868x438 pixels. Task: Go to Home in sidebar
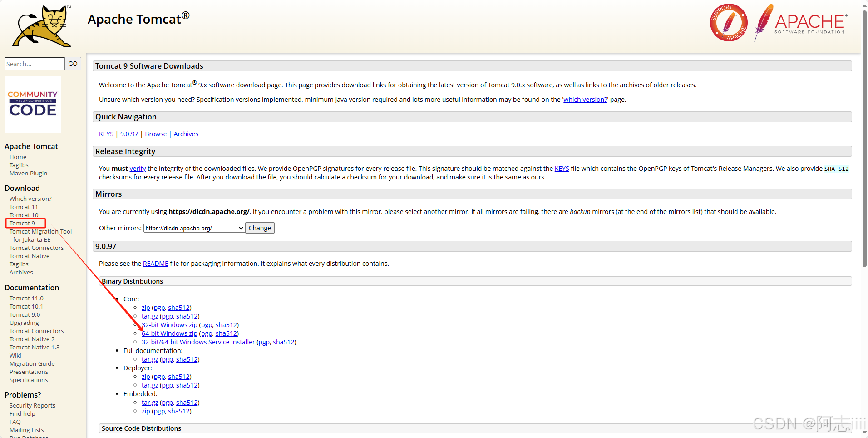click(x=18, y=157)
